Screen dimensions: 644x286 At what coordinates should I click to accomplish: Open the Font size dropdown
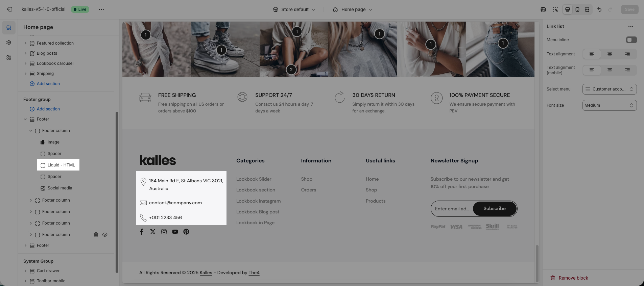609,105
